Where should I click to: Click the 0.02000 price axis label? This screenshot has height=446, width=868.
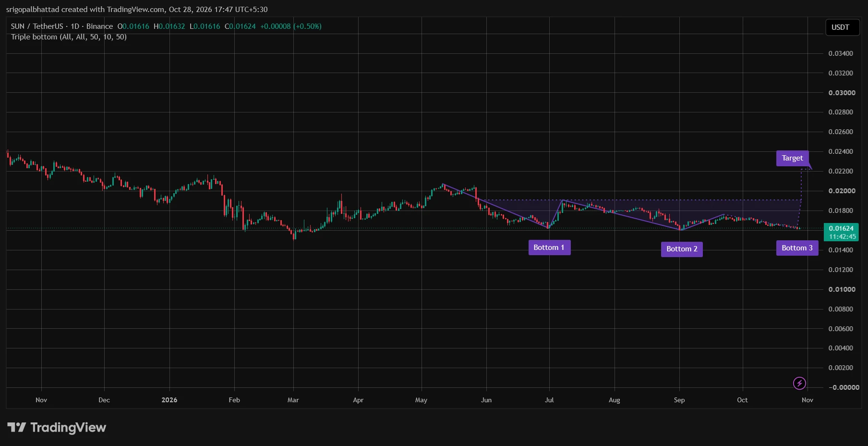842,191
